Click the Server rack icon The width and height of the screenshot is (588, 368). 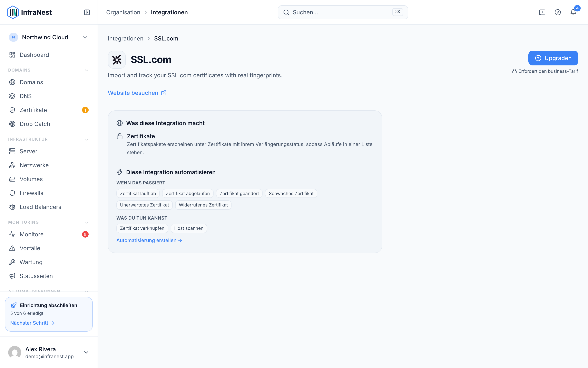pyautogui.click(x=12, y=151)
